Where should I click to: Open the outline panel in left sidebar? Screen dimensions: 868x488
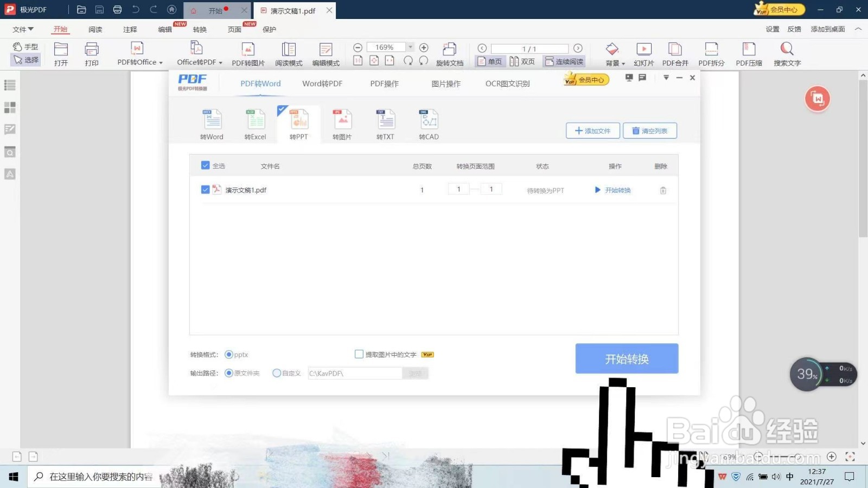coord(10,85)
